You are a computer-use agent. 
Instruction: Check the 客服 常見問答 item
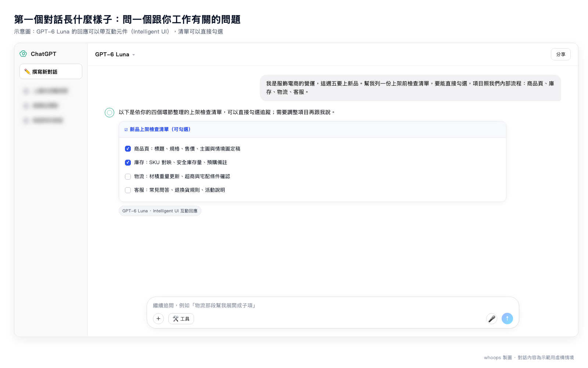pyautogui.click(x=128, y=190)
